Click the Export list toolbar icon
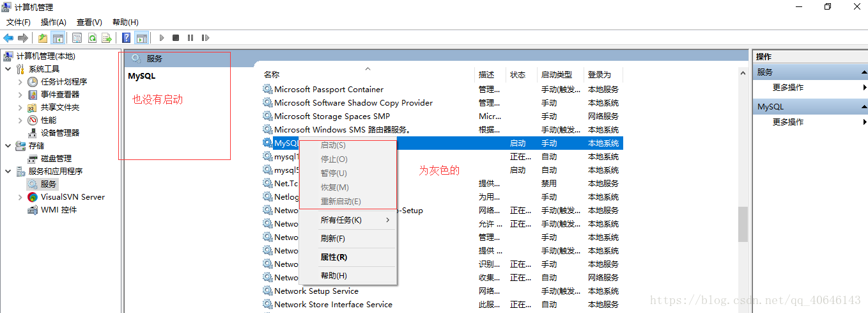The width and height of the screenshot is (868, 313). (107, 38)
